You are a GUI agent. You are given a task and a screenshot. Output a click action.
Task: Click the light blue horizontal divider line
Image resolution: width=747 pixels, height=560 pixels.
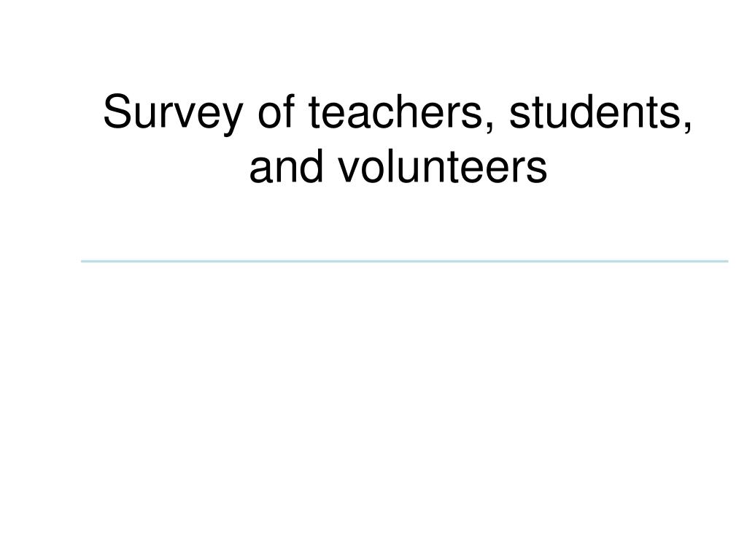click(404, 261)
